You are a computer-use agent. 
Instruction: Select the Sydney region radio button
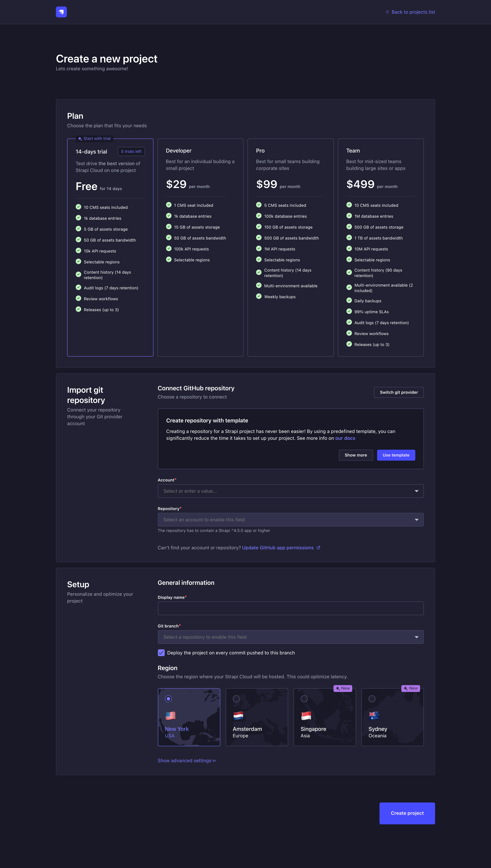[x=372, y=699]
